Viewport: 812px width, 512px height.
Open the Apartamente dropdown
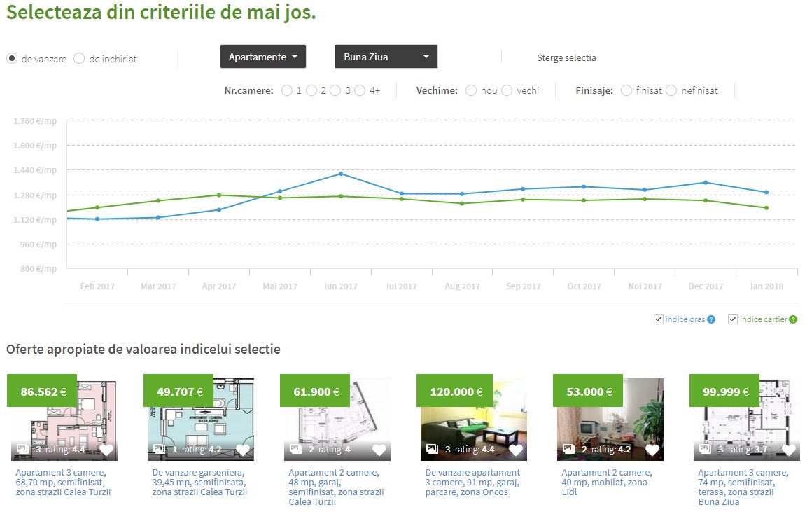[x=262, y=57]
